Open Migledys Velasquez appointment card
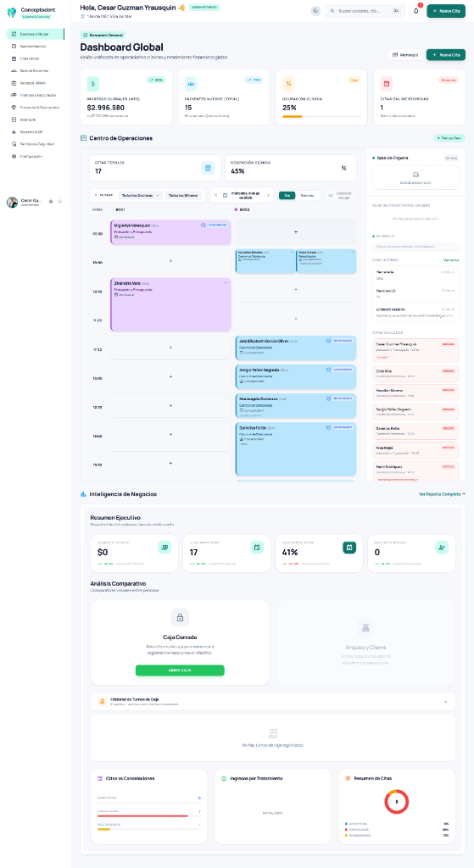The width and height of the screenshot is (474, 868). 170,232
